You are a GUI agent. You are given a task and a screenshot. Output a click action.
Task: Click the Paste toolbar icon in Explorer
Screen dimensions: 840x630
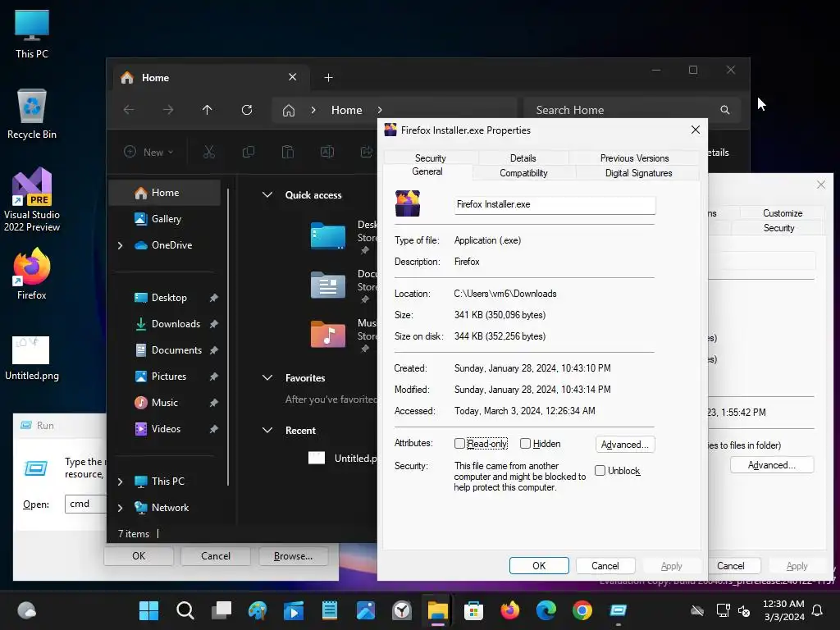(x=288, y=152)
